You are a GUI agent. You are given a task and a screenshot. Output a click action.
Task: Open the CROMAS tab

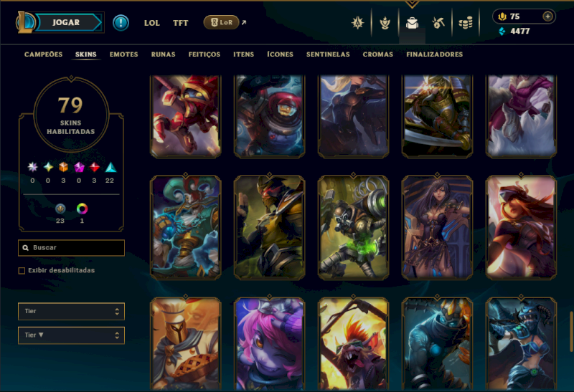pos(378,54)
